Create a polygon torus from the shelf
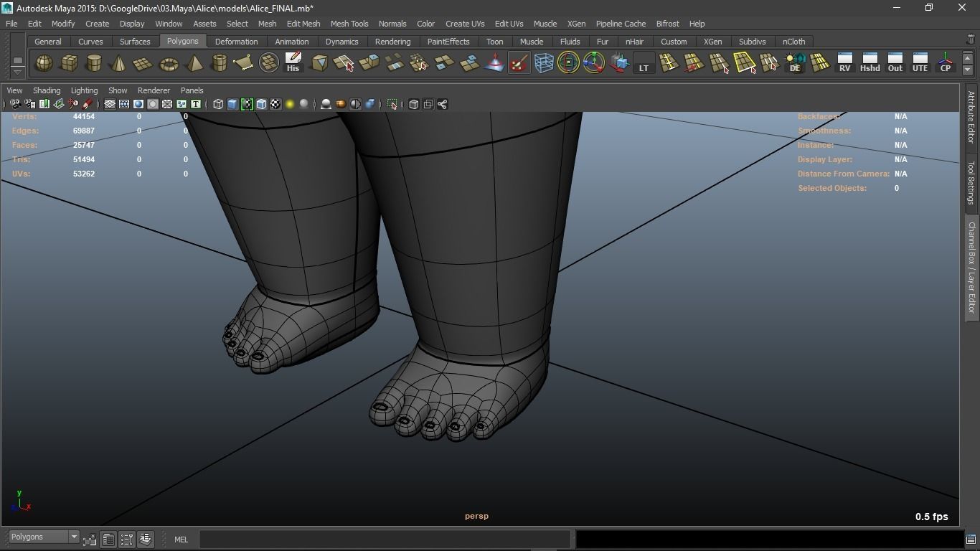This screenshot has height=551, width=980. pyautogui.click(x=169, y=63)
